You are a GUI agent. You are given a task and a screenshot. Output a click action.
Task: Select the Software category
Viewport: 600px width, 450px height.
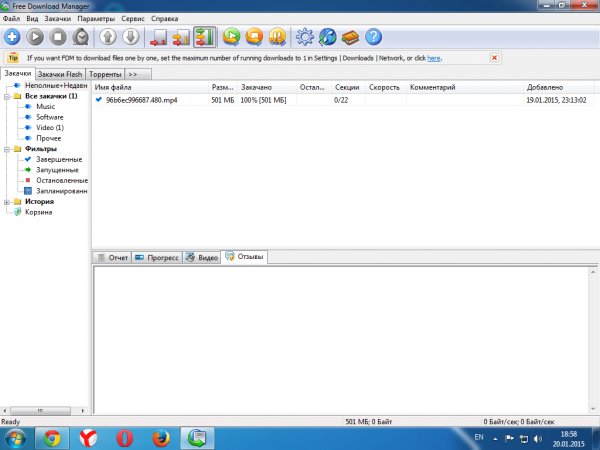click(x=50, y=117)
